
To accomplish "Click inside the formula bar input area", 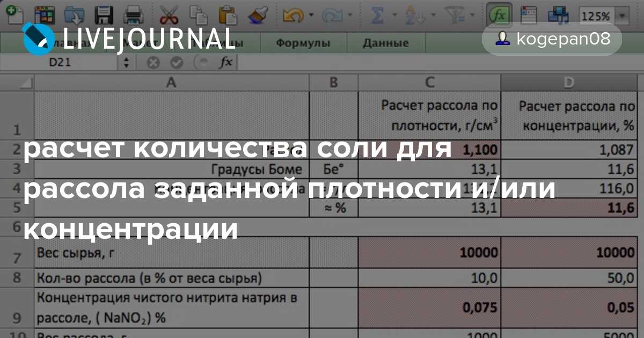I will [440, 62].
